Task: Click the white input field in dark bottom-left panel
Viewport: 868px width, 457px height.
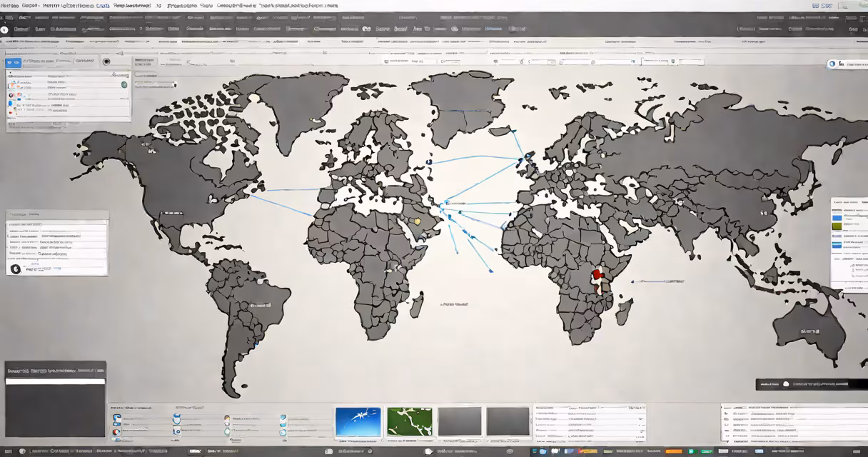Action: pyautogui.click(x=55, y=381)
